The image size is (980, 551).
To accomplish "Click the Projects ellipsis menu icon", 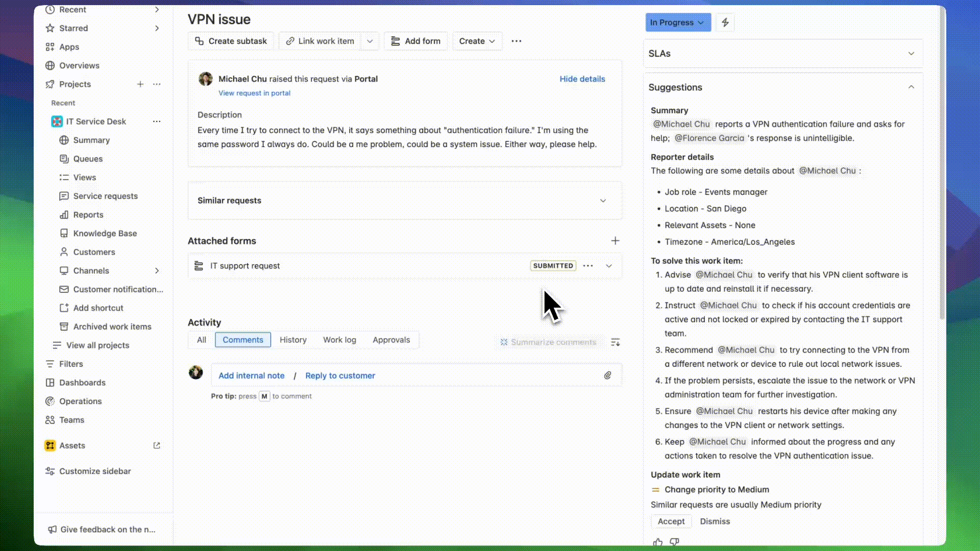I will [x=157, y=84].
